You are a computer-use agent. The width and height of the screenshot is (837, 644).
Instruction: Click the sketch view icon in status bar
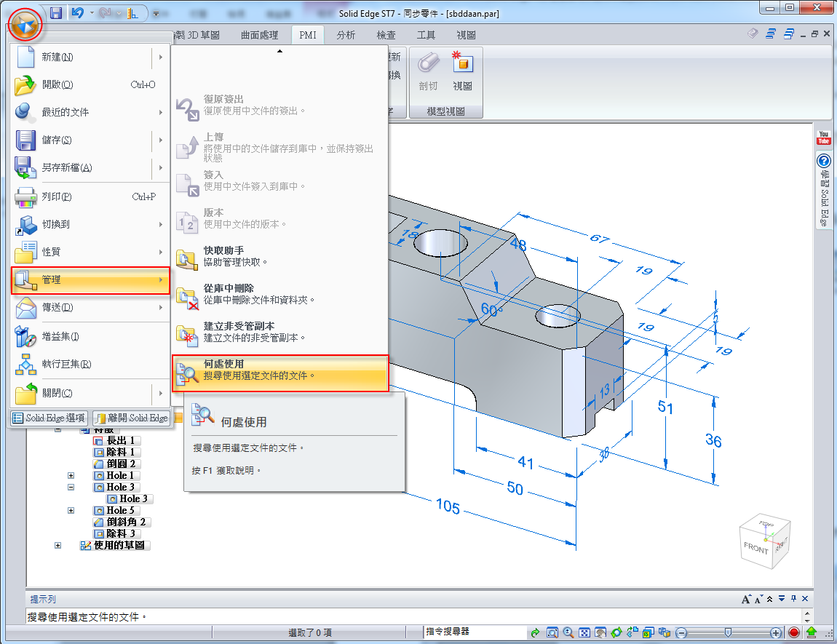(x=632, y=633)
